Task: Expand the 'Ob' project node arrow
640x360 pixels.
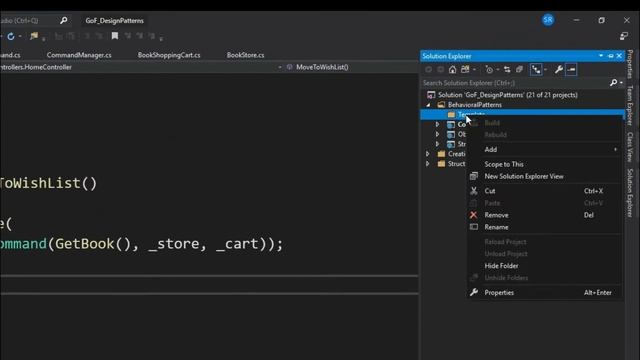Action: tap(437, 134)
